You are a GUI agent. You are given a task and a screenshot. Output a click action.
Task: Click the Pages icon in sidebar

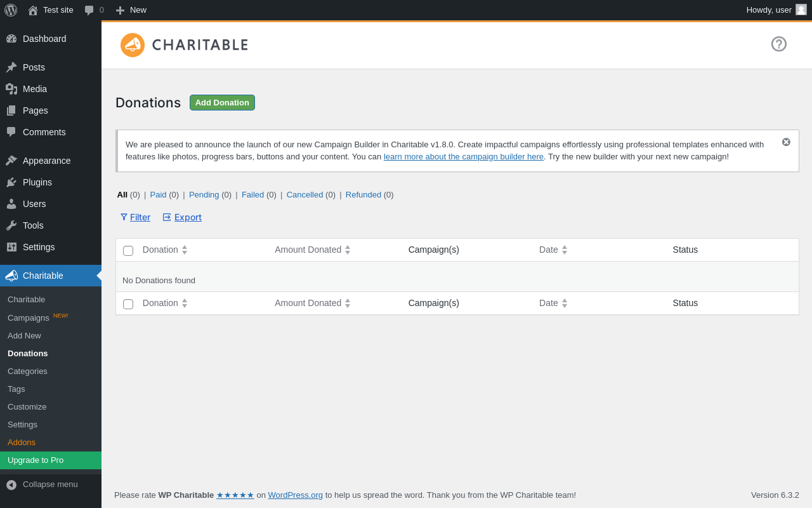[x=11, y=110]
